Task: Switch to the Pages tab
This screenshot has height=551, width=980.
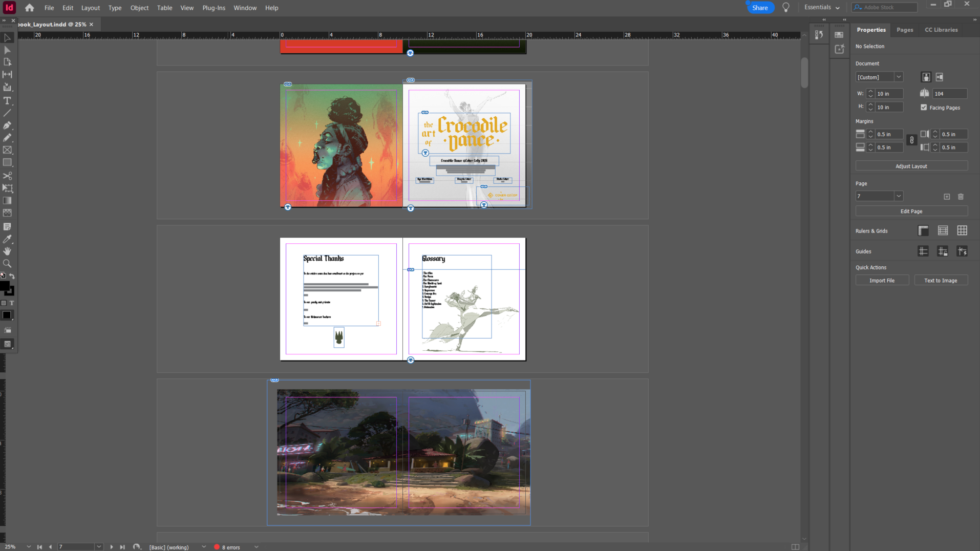Action: tap(905, 30)
